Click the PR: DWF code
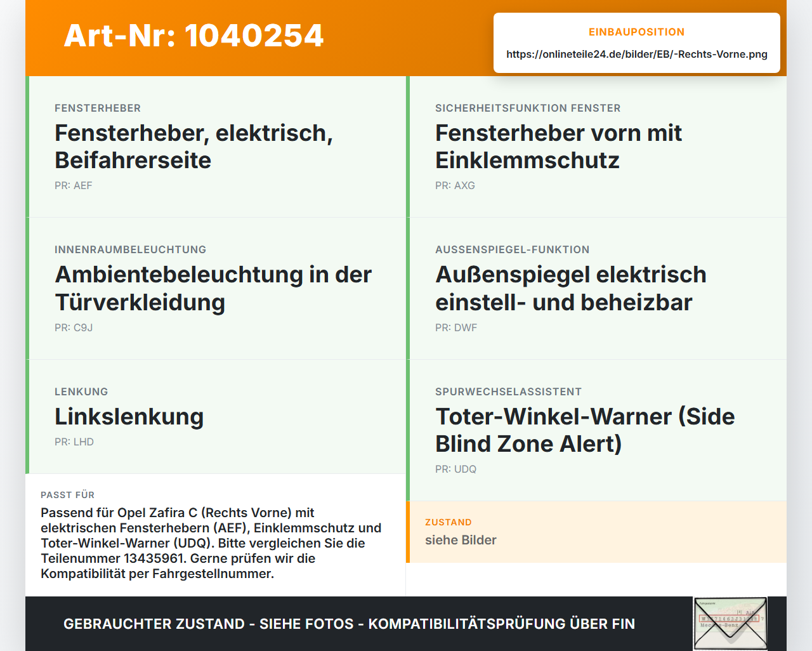This screenshot has width=812, height=651. pos(456,327)
